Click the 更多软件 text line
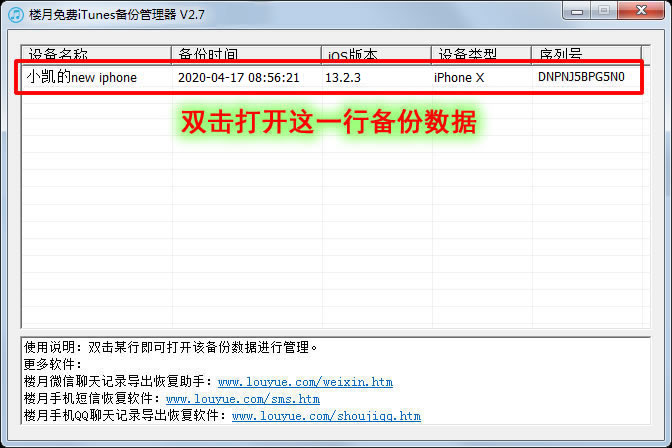The height and width of the screenshot is (448, 672). (52, 364)
